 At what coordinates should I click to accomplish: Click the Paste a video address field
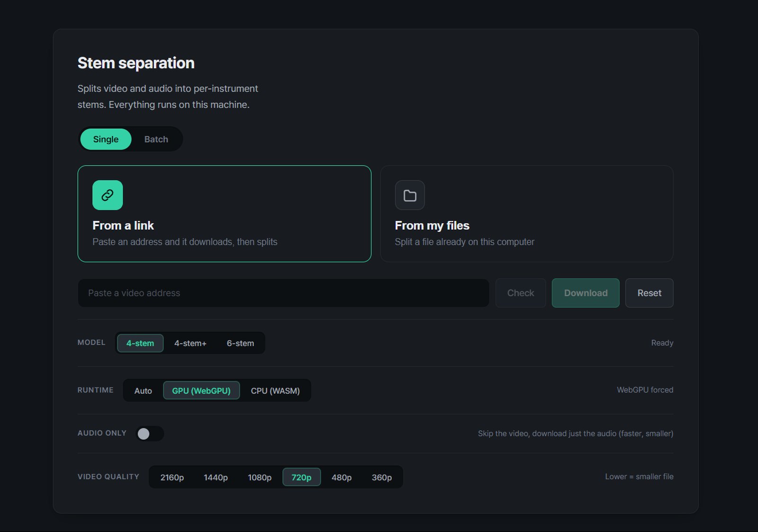click(x=283, y=293)
